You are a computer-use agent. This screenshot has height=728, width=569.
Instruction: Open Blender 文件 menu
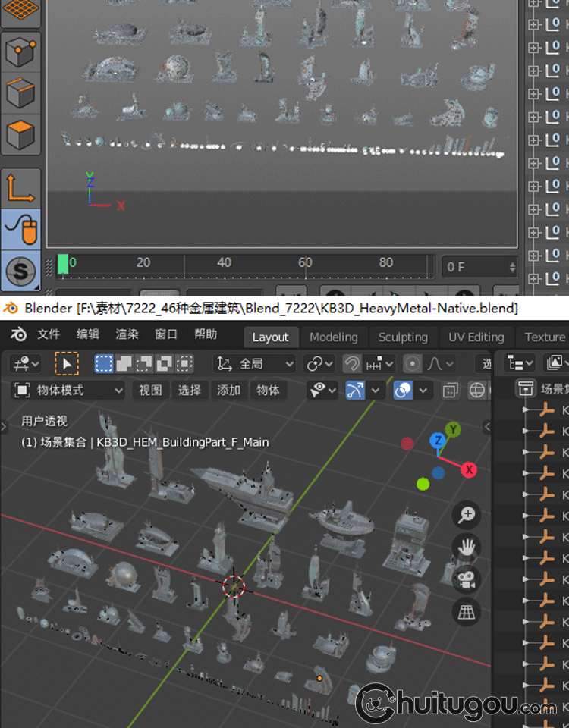pos(49,334)
